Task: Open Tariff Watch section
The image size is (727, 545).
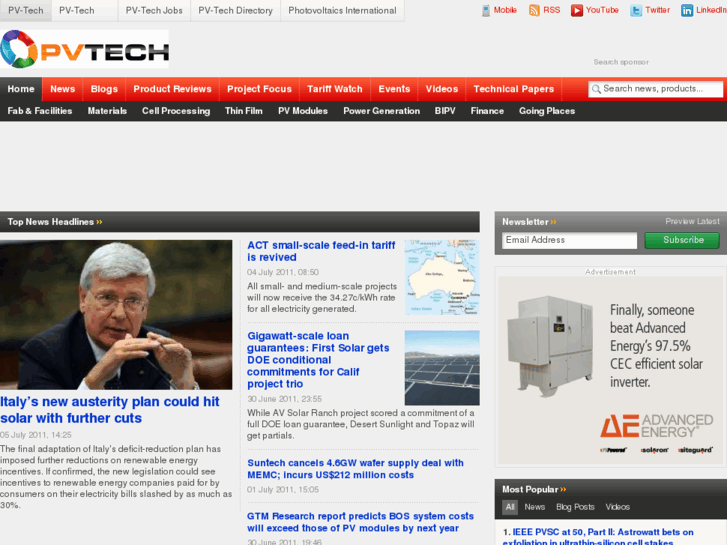Action: (335, 89)
